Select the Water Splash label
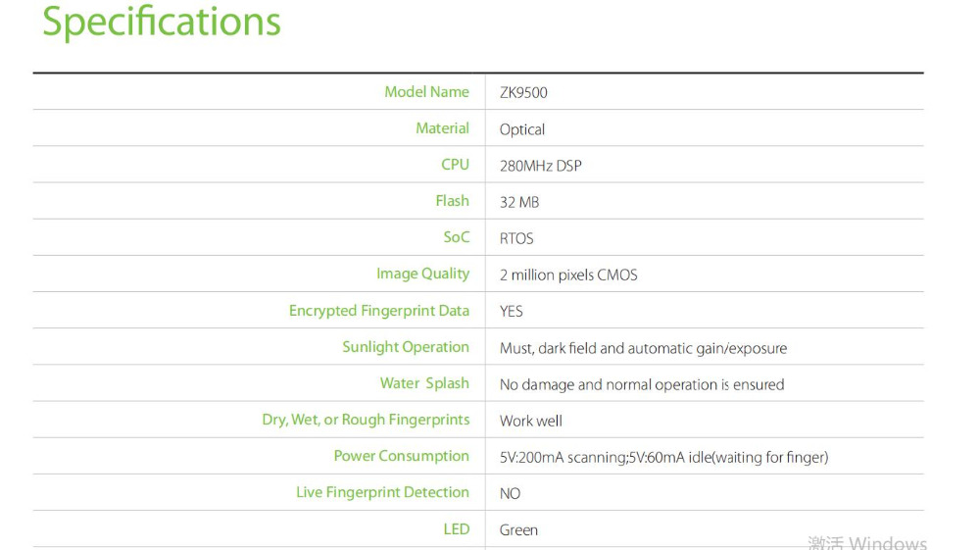 click(424, 383)
